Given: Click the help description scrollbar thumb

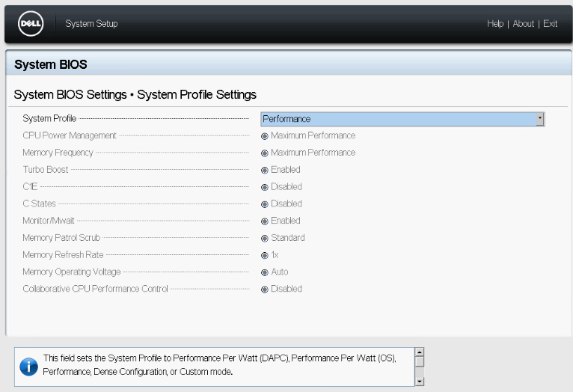Looking at the screenshot, I should pyautogui.click(x=420, y=361).
